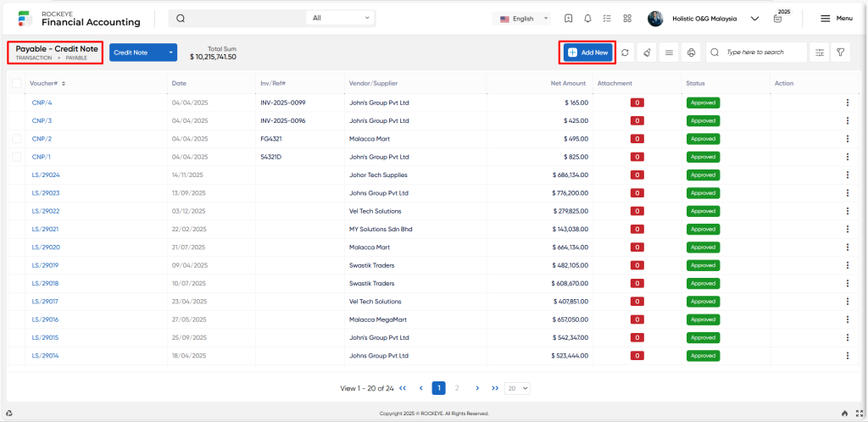Viewport: 868px width, 422px height.
Task: Go to previous page arrow
Action: point(420,388)
